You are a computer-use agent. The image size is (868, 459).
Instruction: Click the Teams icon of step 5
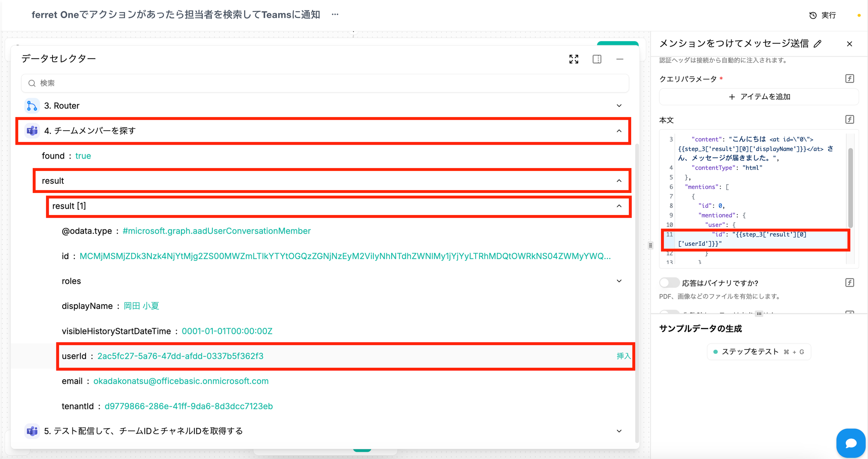coord(32,431)
